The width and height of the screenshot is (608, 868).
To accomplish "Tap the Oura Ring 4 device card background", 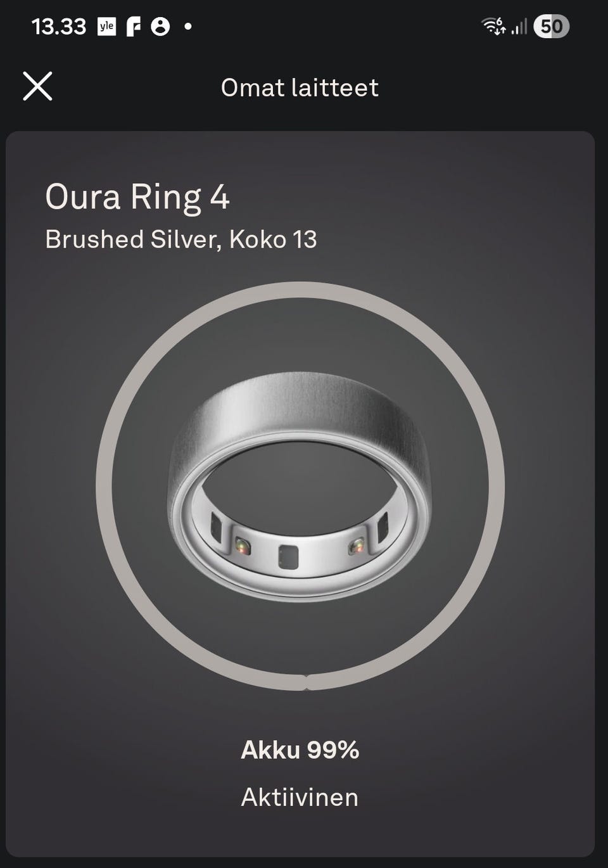I will [x=300, y=494].
